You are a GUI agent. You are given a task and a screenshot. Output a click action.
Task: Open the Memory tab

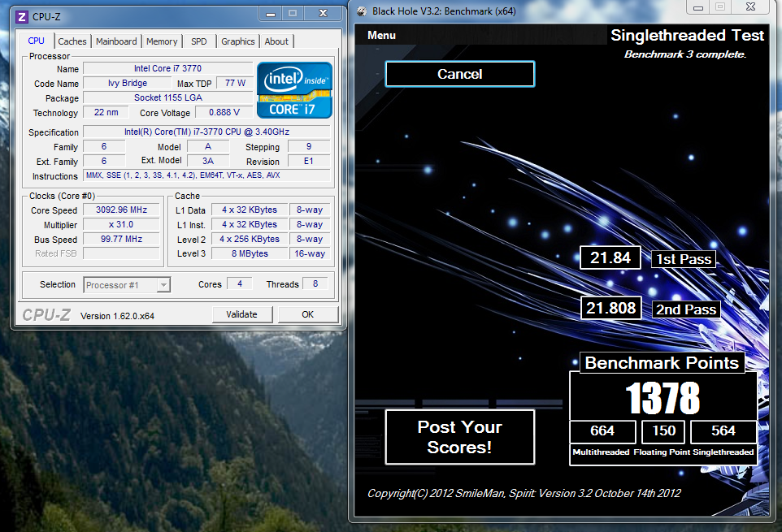point(162,41)
